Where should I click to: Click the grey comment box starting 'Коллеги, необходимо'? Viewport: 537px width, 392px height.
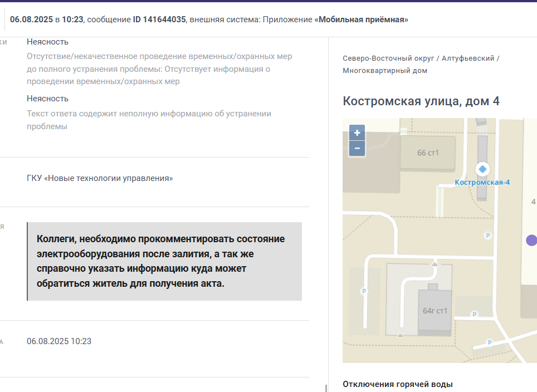[x=164, y=262]
